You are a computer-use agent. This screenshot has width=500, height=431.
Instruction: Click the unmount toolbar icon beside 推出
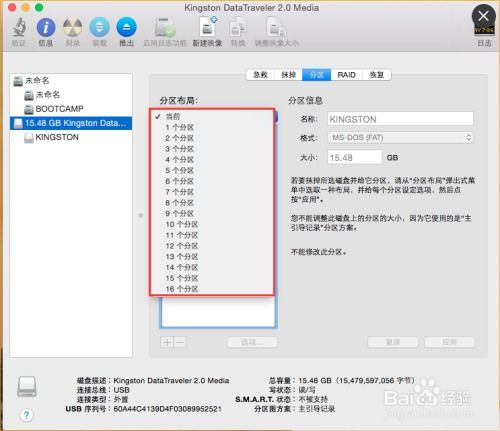pyautogui.click(x=99, y=27)
